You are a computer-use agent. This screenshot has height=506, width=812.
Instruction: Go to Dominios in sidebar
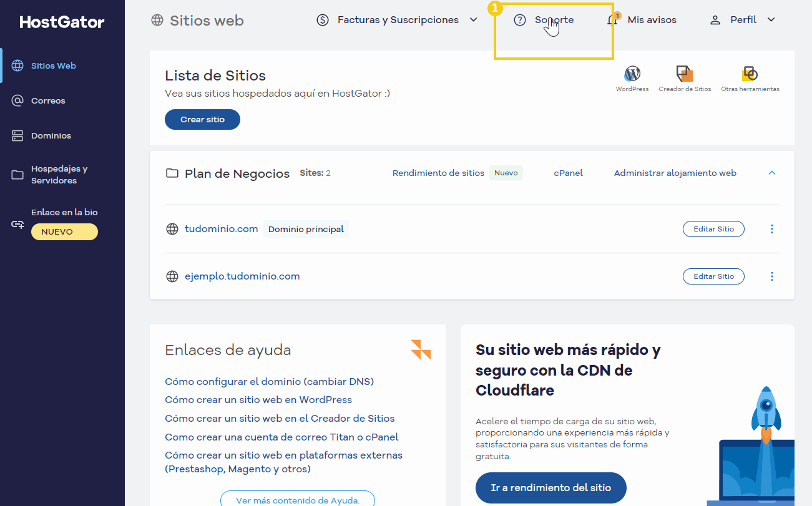pyautogui.click(x=51, y=135)
